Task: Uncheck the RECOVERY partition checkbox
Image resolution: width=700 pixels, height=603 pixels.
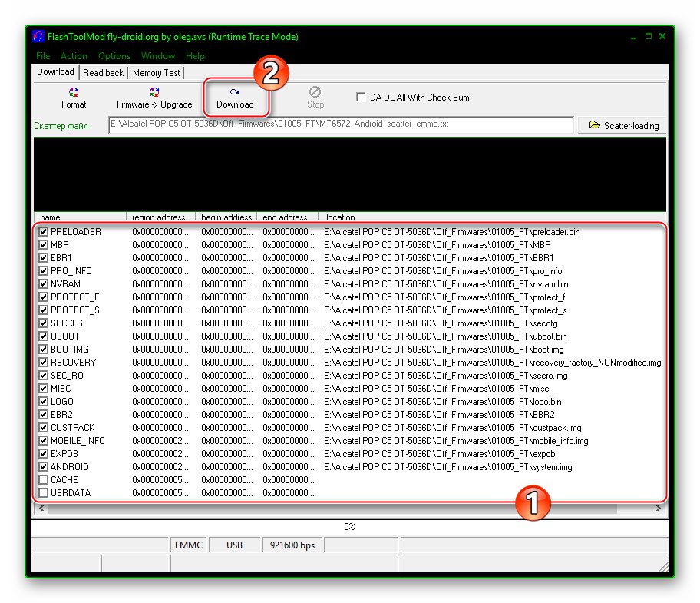Action: (43, 363)
